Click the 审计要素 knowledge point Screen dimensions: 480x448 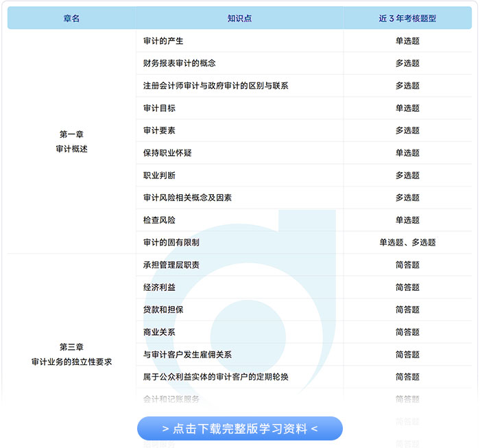(x=159, y=130)
